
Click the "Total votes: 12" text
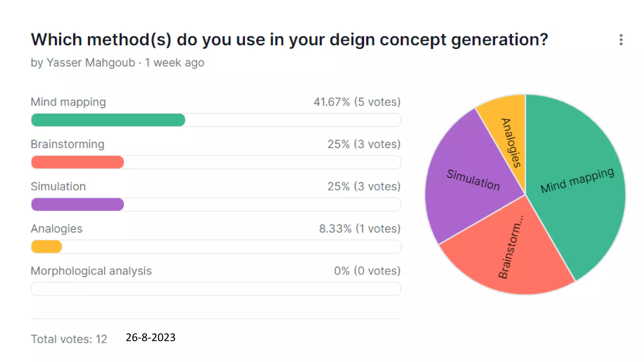[x=69, y=339]
